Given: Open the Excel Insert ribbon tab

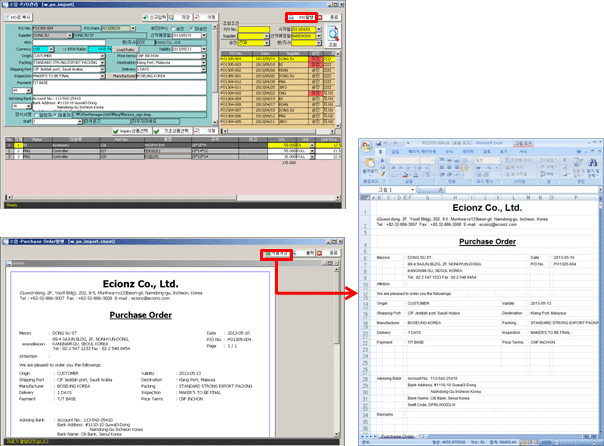Looking at the screenshot, I should pos(395,152).
